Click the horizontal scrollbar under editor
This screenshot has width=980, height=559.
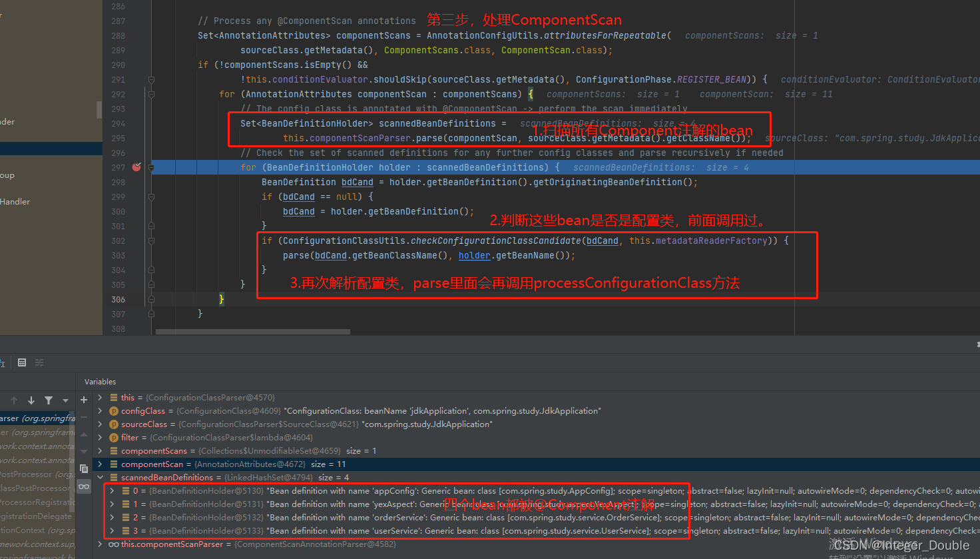coord(252,331)
